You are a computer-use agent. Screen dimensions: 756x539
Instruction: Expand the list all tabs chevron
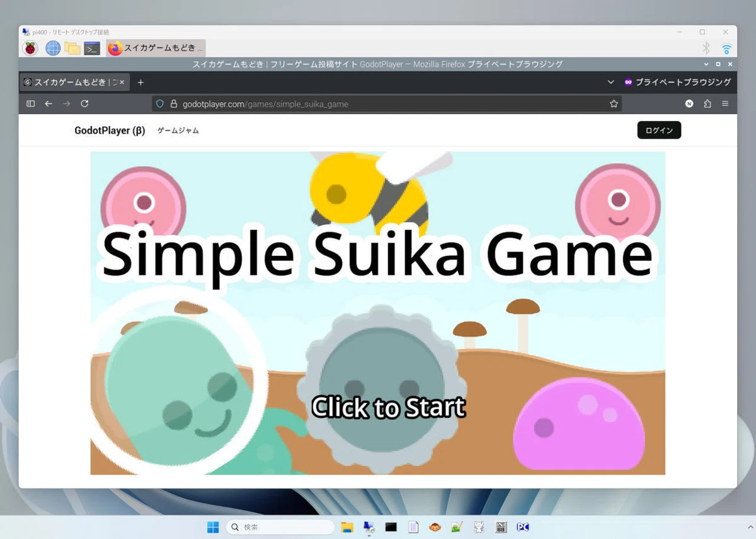610,83
